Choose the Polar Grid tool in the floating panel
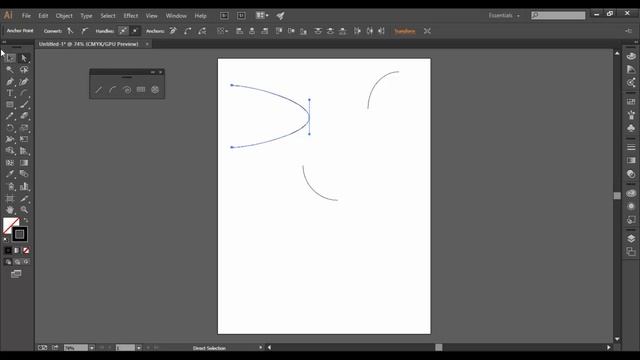640x360 pixels. pos(155,89)
